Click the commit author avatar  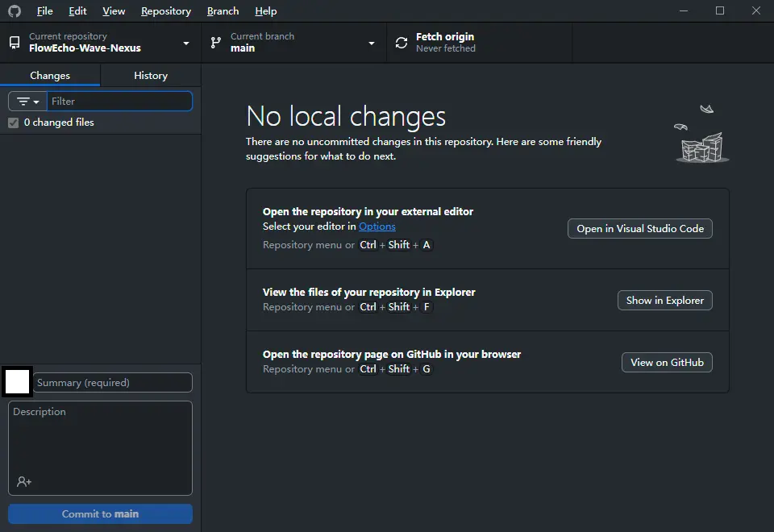click(x=18, y=382)
